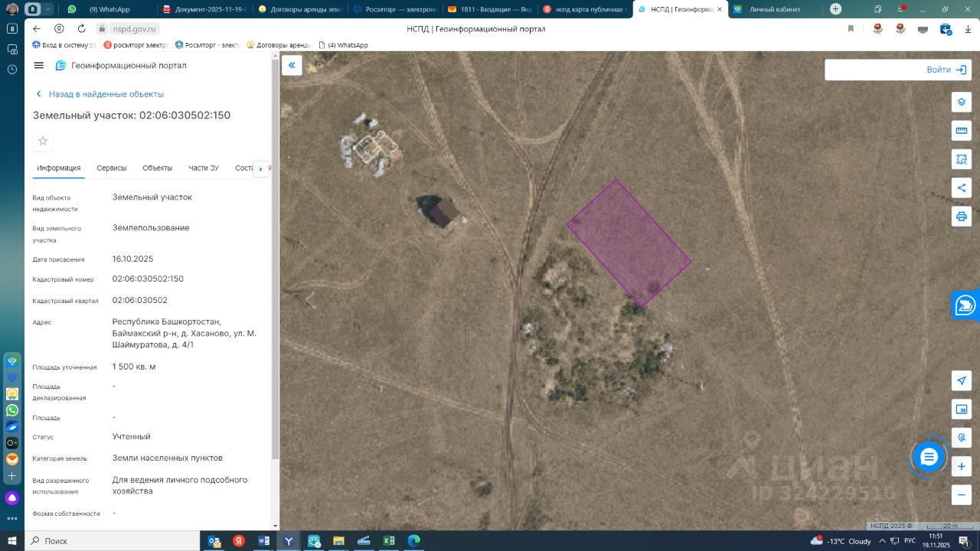This screenshot has height=551, width=980.
Task: Click Назад в найденные объекты link
Action: [x=100, y=94]
